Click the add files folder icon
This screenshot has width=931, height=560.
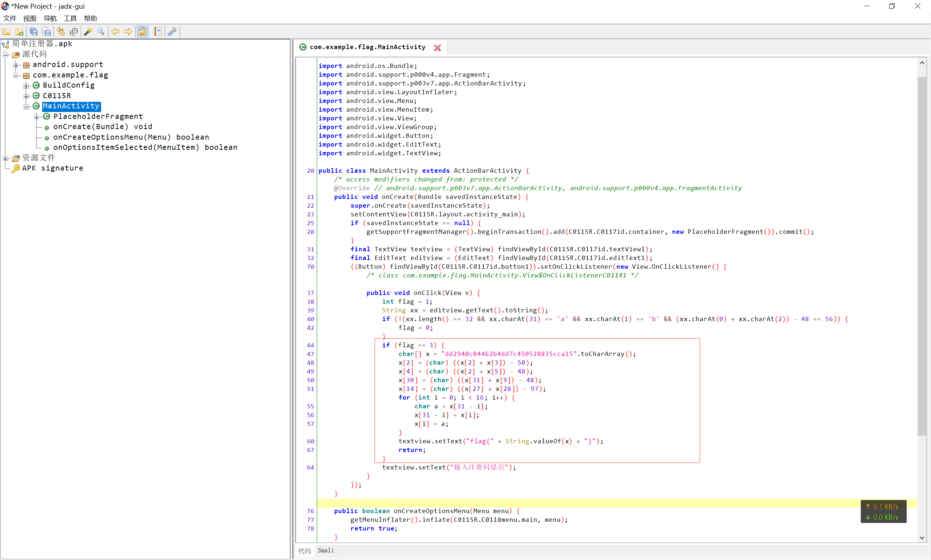19,32
